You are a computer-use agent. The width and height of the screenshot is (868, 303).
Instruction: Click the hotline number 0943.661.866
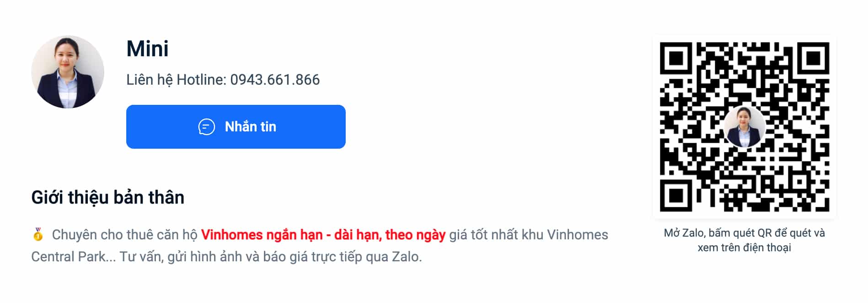pos(275,80)
